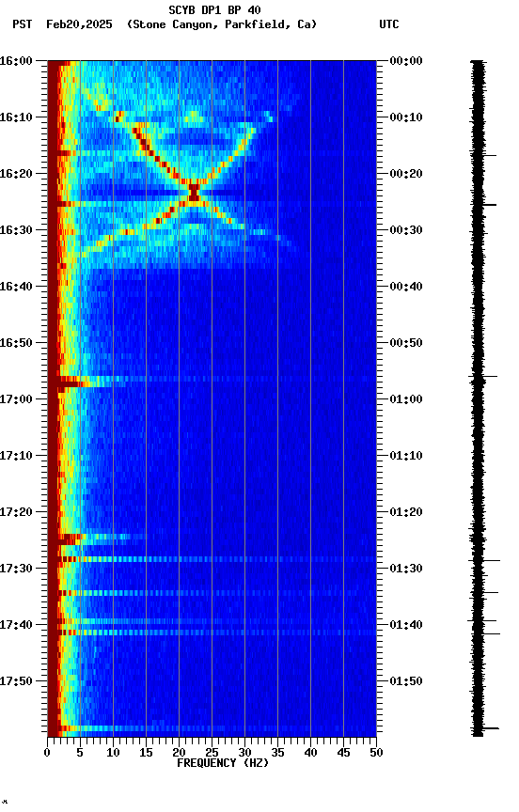This screenshot has width=519, height=812.
Task: Click the '01:10' UTC time label
Action: click(x=406, y=456)
